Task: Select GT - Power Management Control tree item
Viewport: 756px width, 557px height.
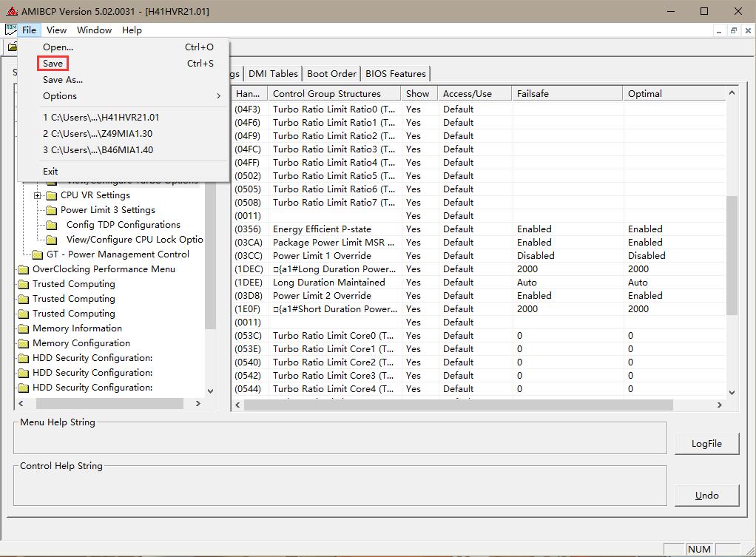Action: pyautogui.click(x=118, y=254)
